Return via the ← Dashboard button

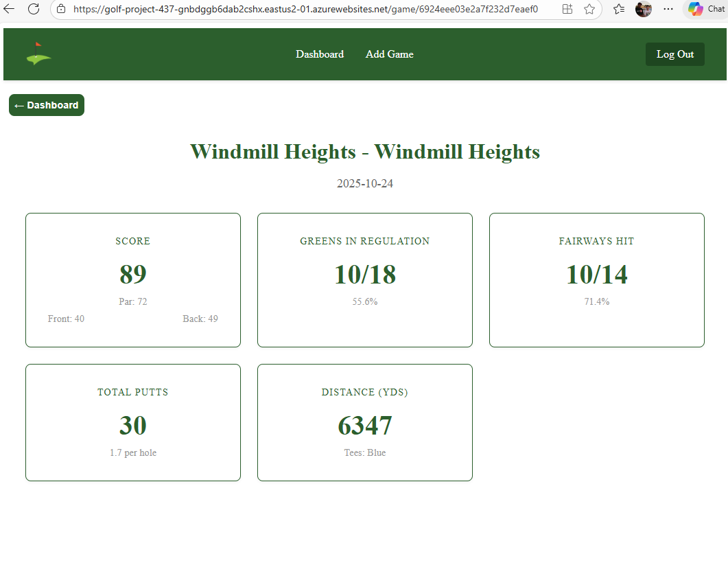47,105
